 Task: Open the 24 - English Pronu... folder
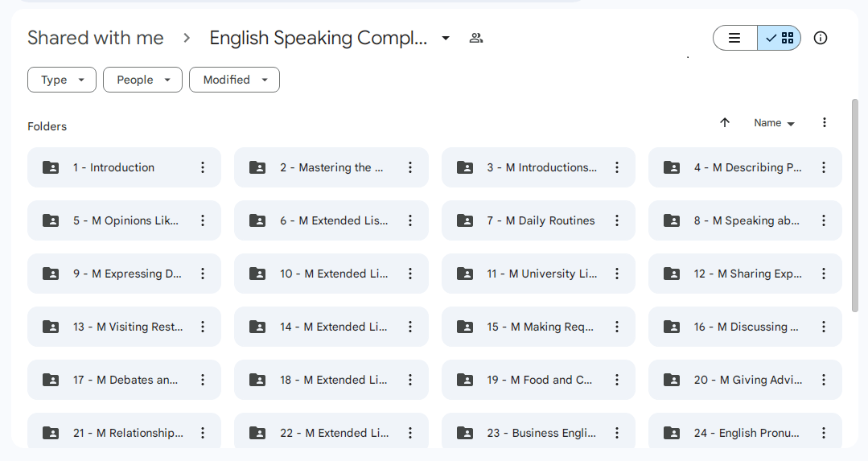tap(745, 431)
